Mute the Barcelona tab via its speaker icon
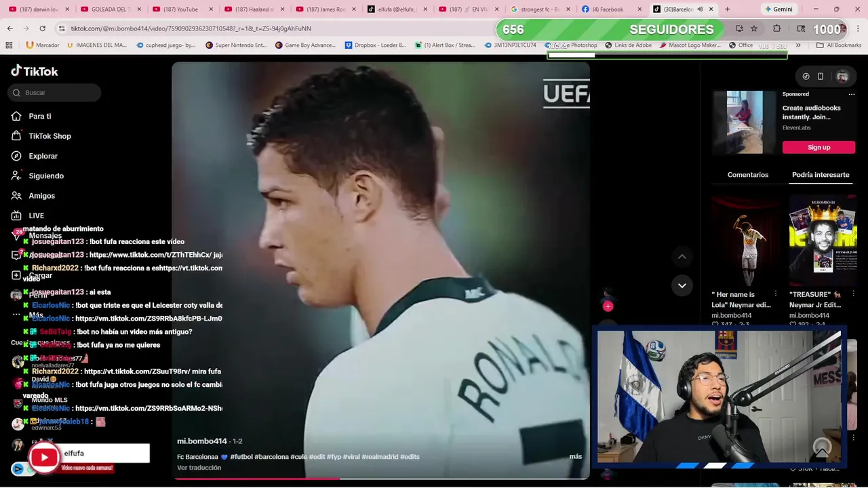Screen dimensions: 868x488 coord(701,9)
